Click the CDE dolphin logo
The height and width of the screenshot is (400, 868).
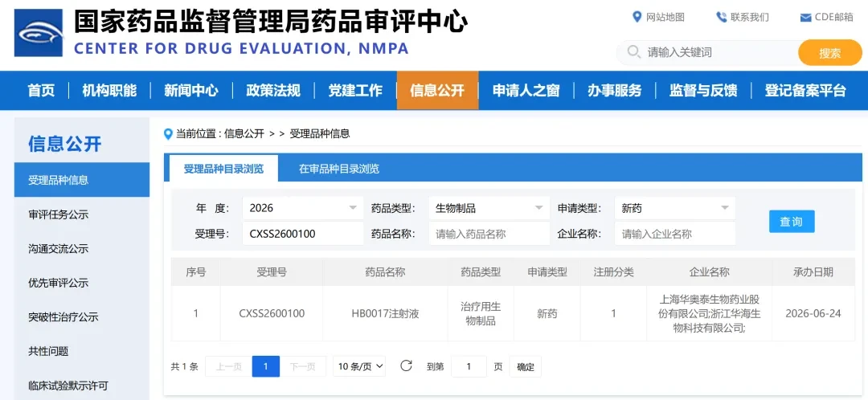tap(39, 33)
